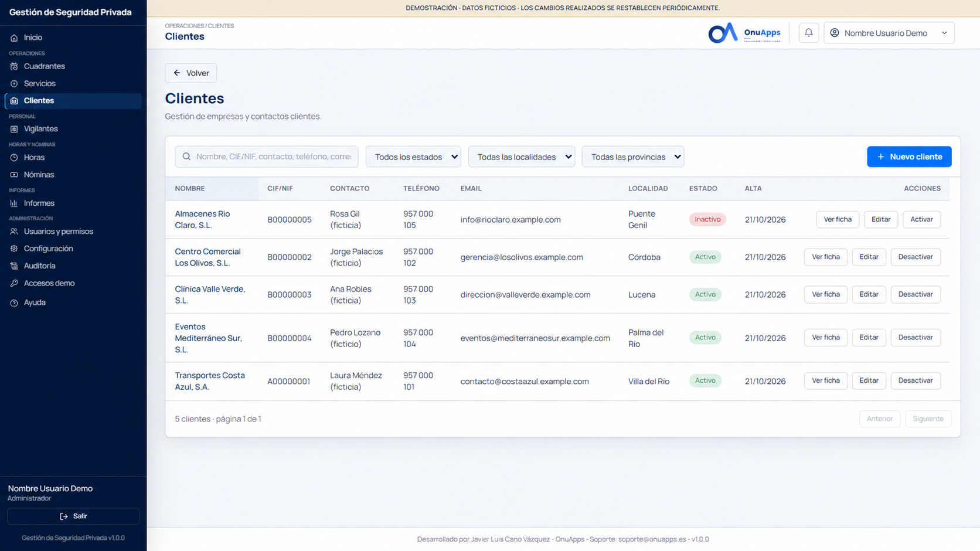Click the Servicios icon in the sidebar
The width and height of the screenshot is (980, 551).
point(14,84)
